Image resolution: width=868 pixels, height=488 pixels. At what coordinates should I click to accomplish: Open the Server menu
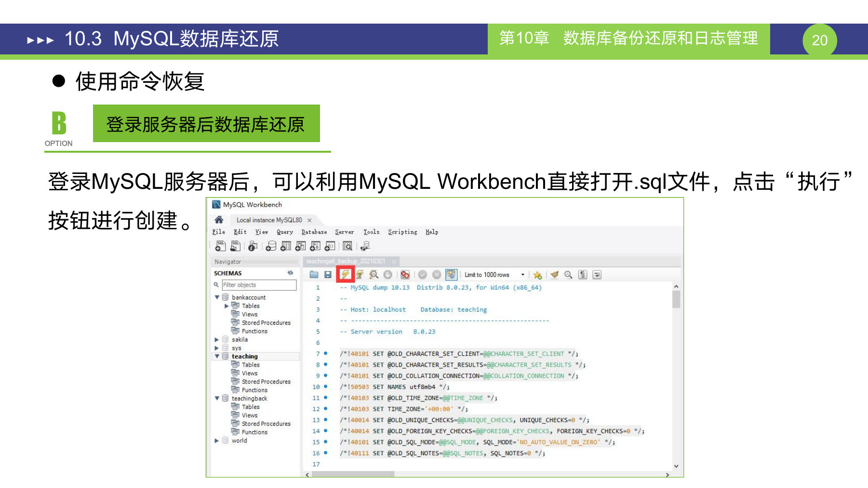345,232
